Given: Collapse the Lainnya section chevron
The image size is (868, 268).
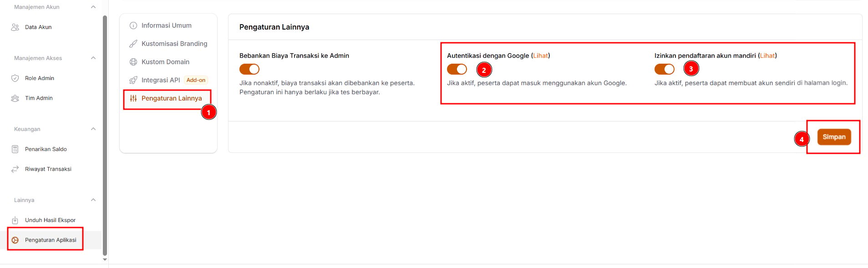Looking at the screenshot, I should click(x=93, y=200).
